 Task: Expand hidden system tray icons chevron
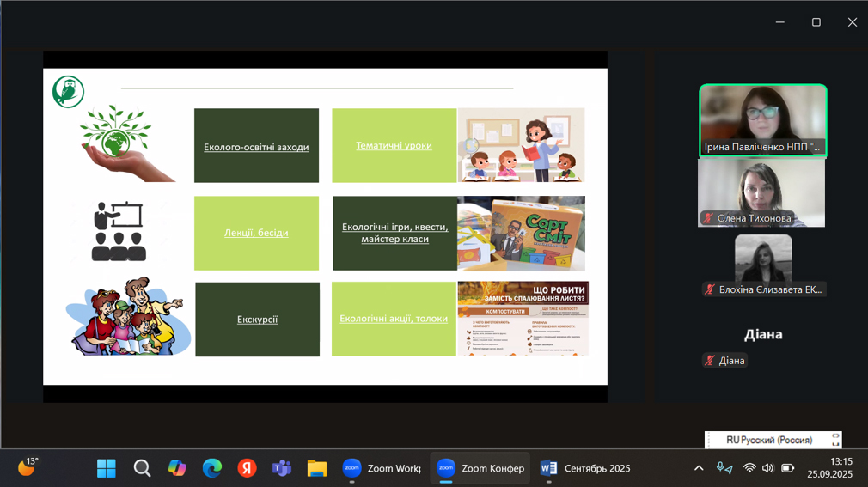699,468
